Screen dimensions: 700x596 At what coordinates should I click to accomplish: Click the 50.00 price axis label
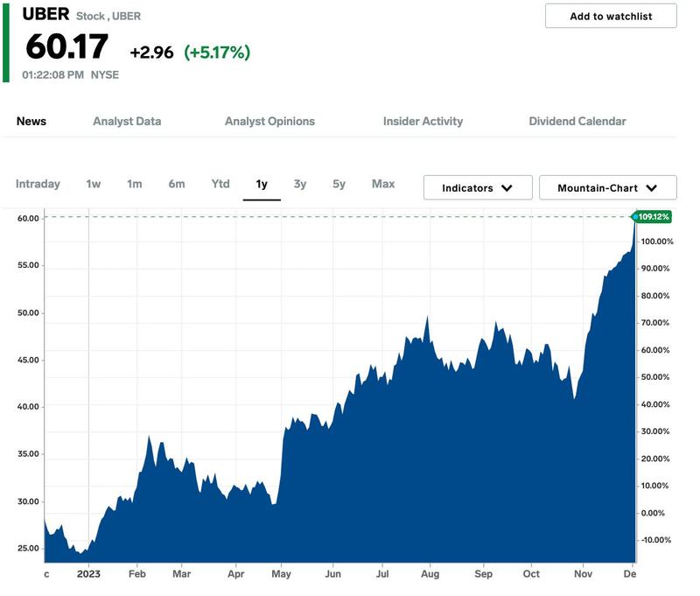(28, 313)
